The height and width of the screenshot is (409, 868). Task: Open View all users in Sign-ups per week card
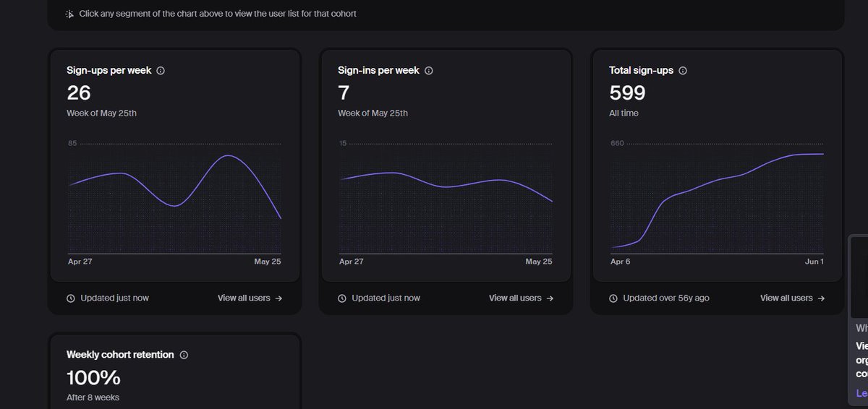pyautogui.click(x=250, y=298)
